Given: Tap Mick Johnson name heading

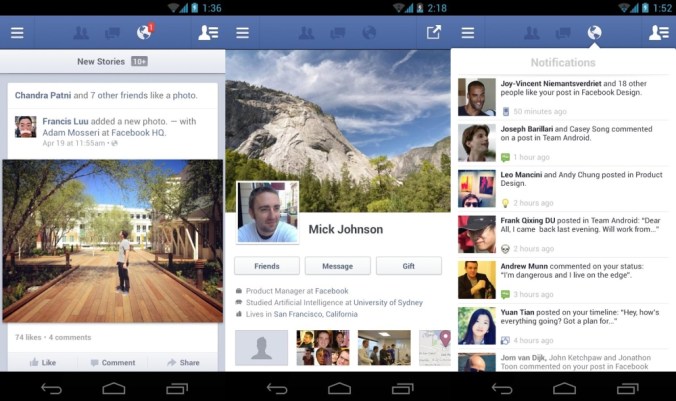Looking at the screenshot, I should [346, 229].
